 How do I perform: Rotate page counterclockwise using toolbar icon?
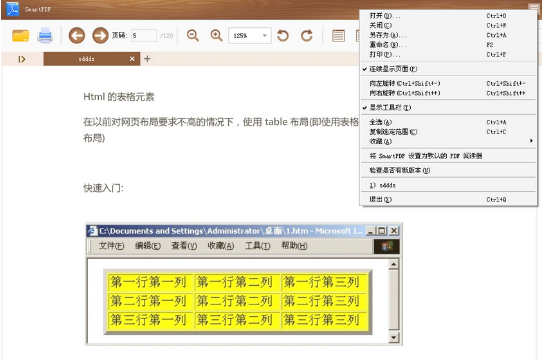click(283, 35)
